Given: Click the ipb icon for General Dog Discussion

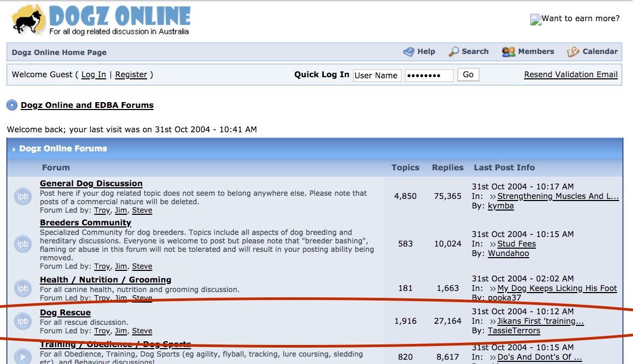Looking at the screenshot, I should [x=23, y=196].
